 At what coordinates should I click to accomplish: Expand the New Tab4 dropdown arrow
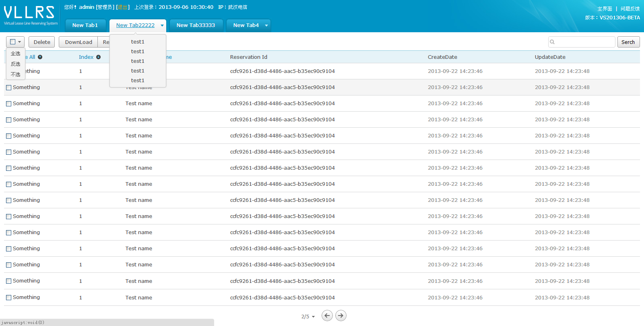click(x=266, y=25)
